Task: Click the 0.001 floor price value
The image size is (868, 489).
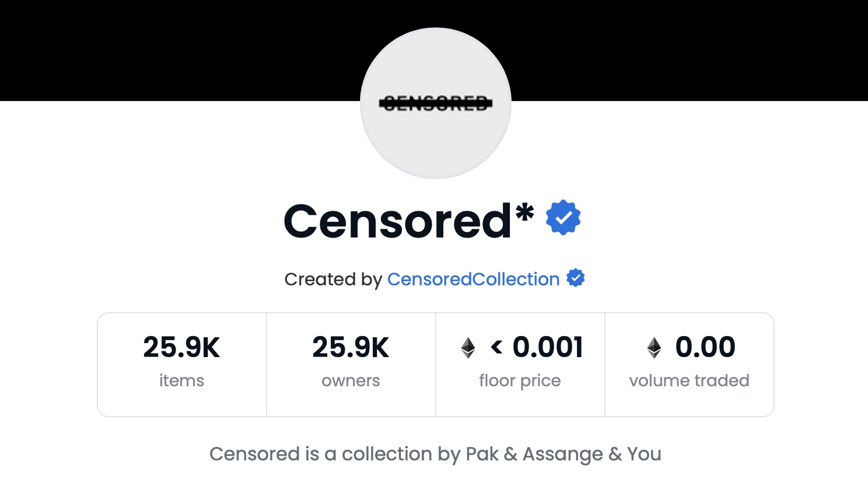Action: (548, 348)
